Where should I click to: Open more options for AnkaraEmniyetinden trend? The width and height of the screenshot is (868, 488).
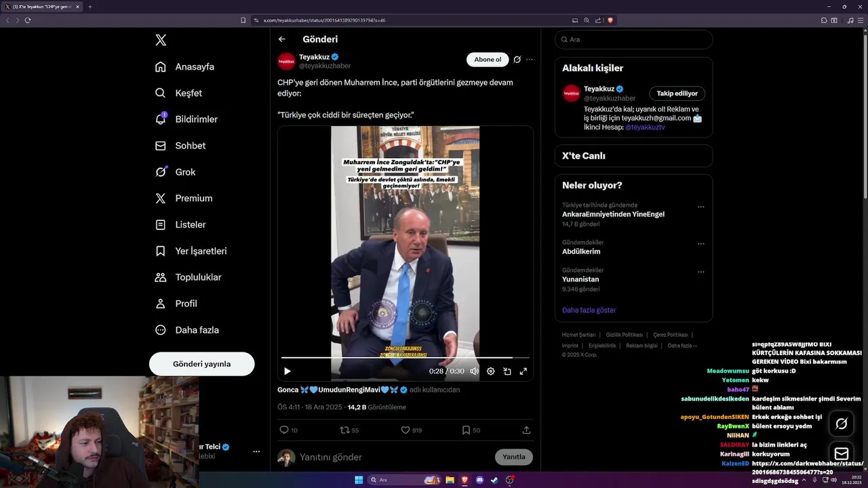701,207
